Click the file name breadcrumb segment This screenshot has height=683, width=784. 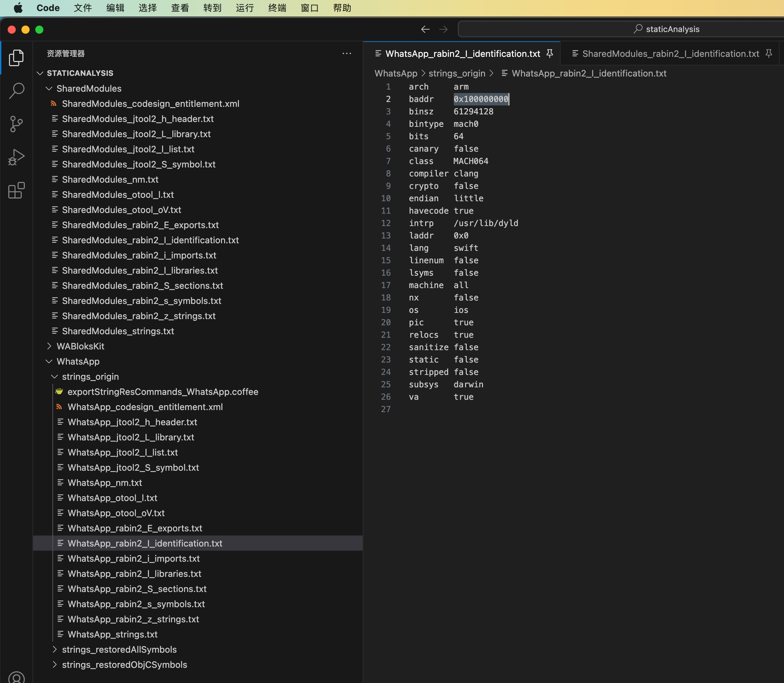589,73
